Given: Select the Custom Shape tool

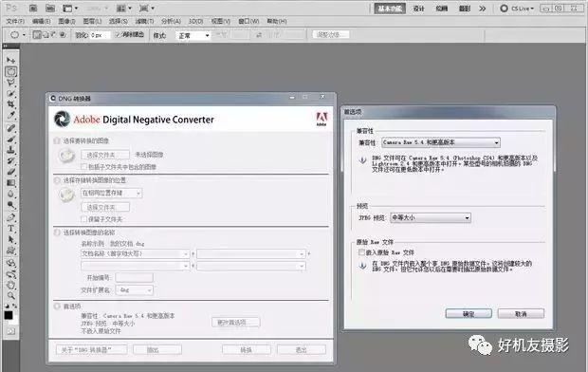Looking at the screenshot, I should (10, 250).
